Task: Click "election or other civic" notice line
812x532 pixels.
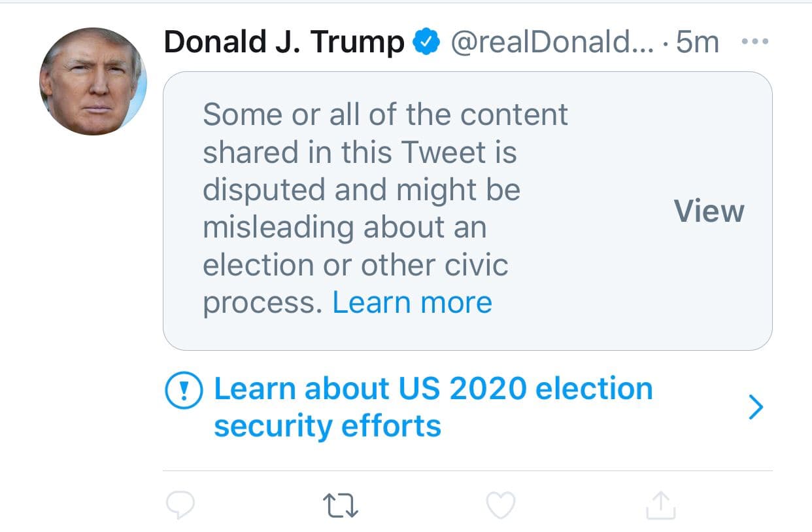Action: coord(355,265)
